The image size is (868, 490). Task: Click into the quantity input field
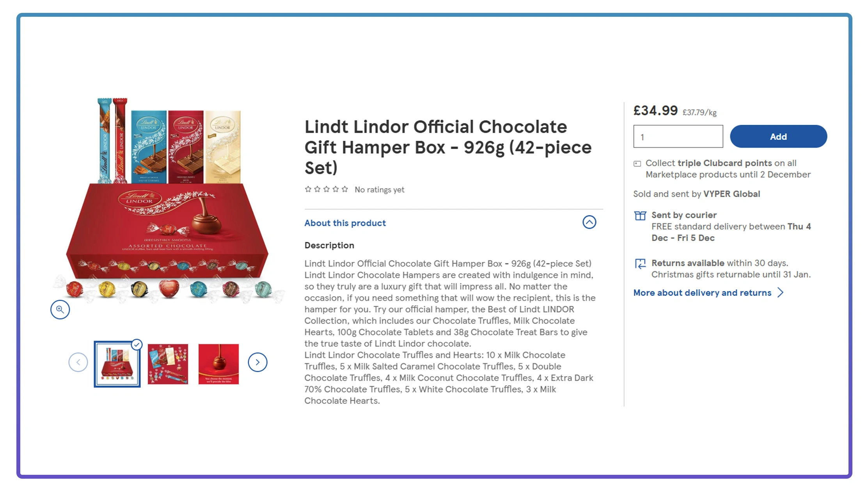click(x=678, y=136)
